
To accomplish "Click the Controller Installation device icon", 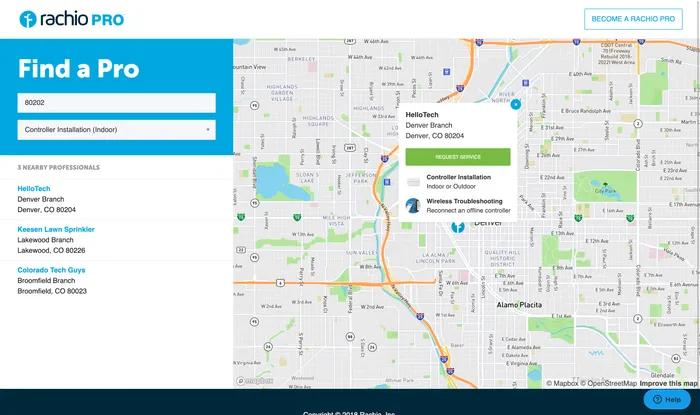I will click(413, 182).
